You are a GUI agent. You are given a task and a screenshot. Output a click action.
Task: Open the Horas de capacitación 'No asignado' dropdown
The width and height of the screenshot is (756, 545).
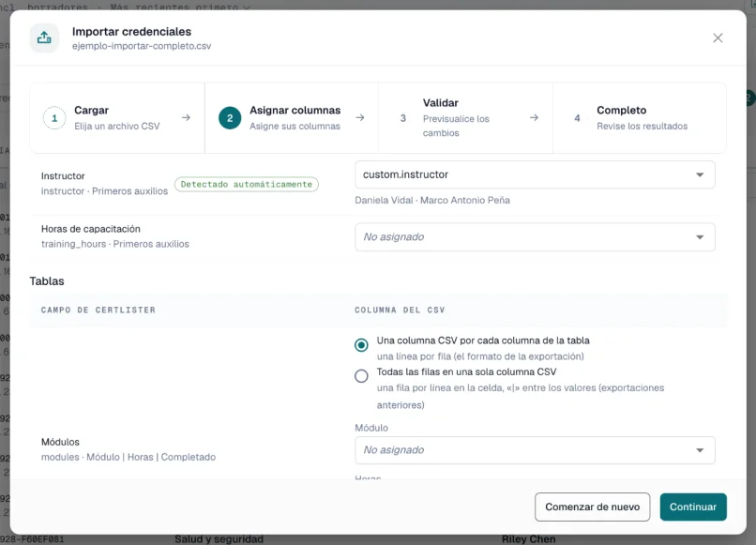click(535, 236)
